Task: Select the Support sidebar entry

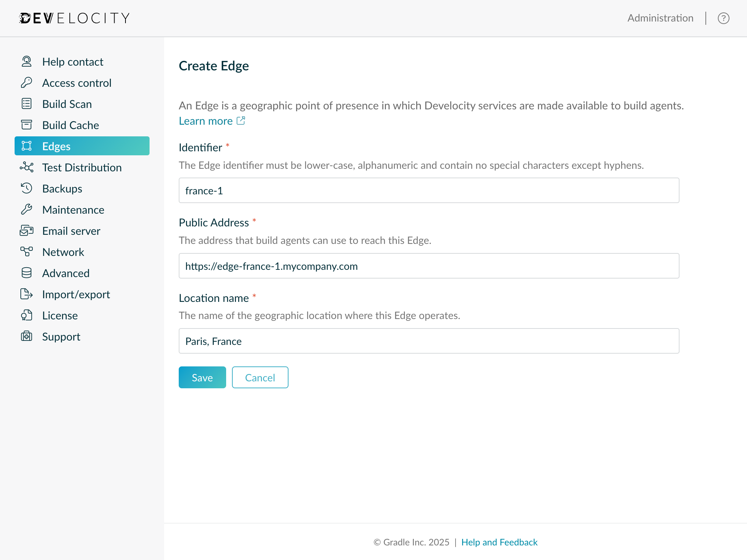Action: (61, 337)
